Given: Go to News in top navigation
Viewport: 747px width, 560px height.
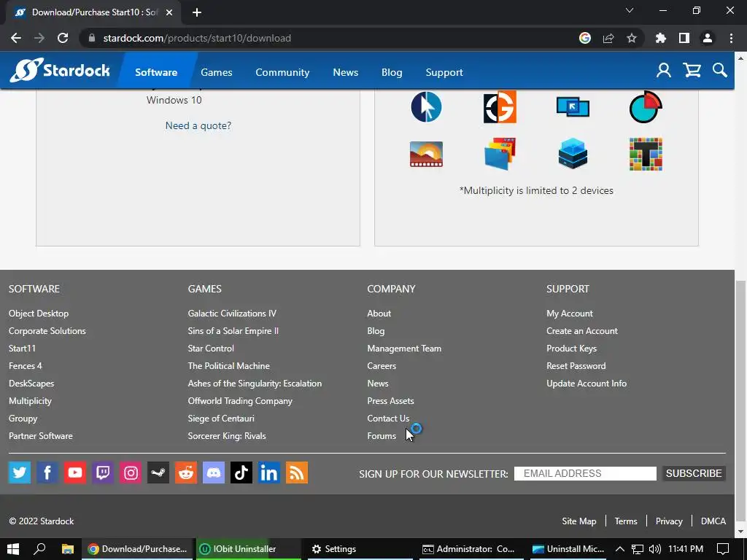Looking at the screenshot, I should 345,72.
